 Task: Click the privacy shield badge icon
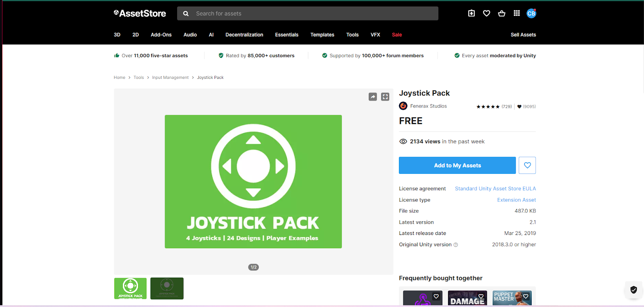[634, 290]
